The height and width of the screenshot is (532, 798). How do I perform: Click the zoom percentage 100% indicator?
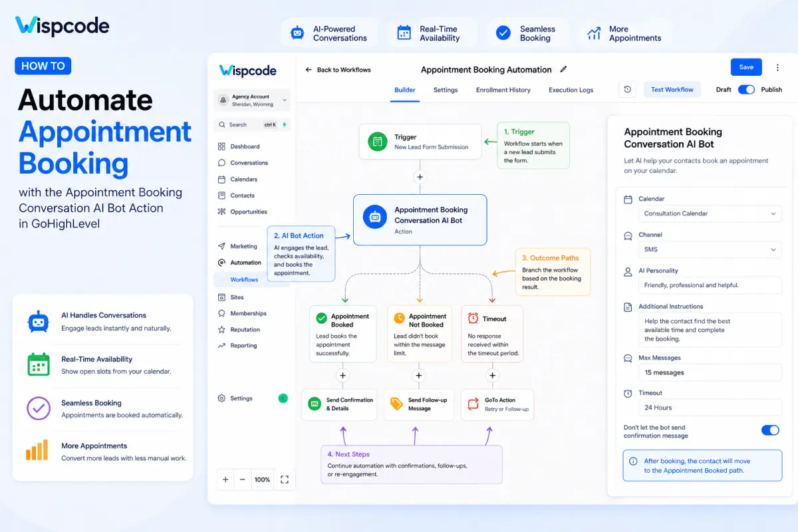262,479
